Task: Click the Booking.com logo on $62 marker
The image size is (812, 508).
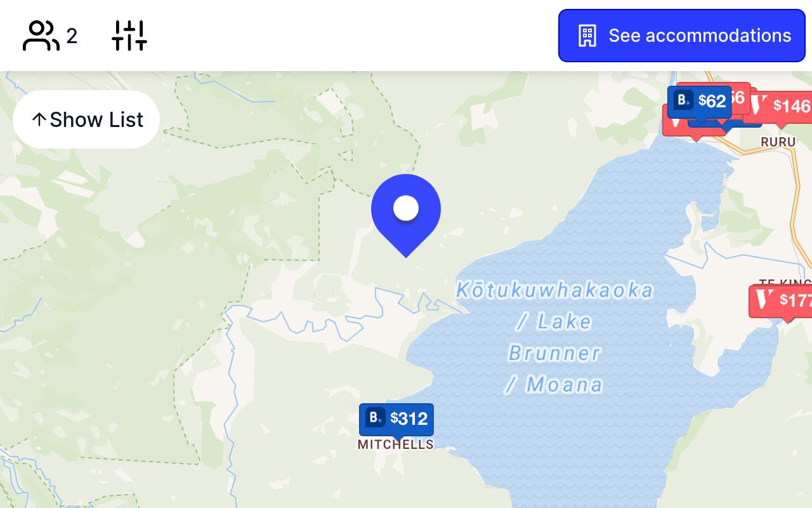Action: tap(683, 100)
